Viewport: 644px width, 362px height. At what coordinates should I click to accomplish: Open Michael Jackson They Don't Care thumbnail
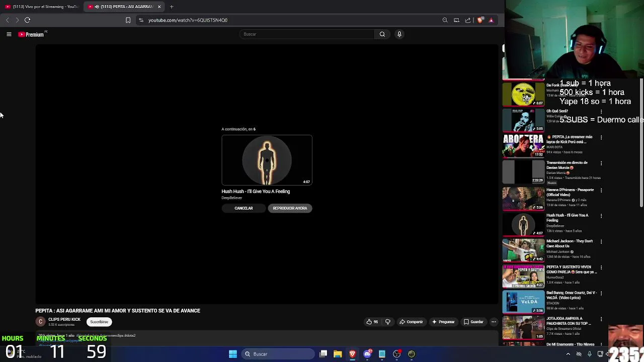click(x=523, y=250)
